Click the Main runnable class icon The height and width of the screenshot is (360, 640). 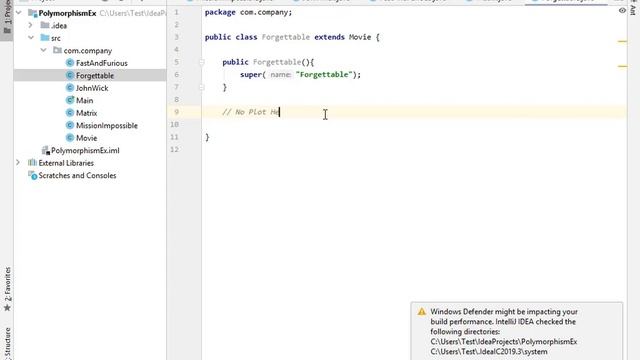70,100
